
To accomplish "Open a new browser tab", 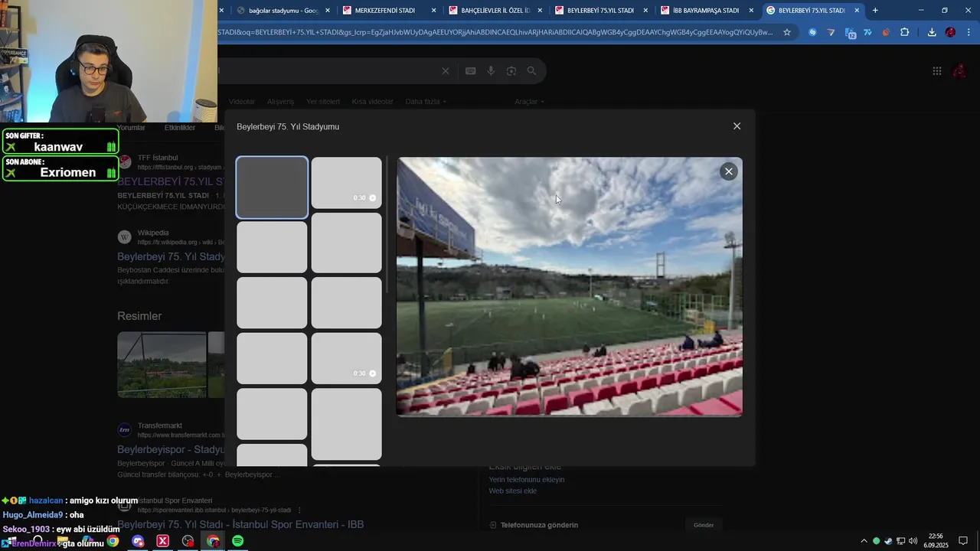I will point(875,10).
